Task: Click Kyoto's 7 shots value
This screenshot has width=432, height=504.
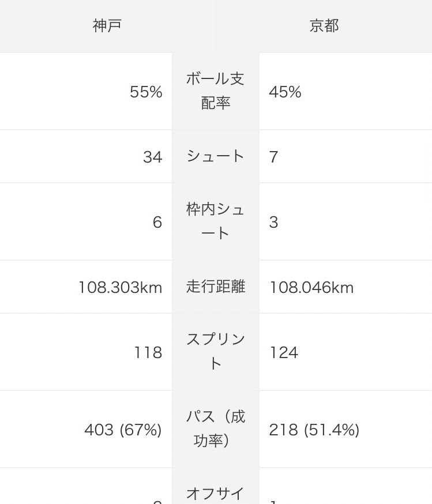Action: [273, 157]
